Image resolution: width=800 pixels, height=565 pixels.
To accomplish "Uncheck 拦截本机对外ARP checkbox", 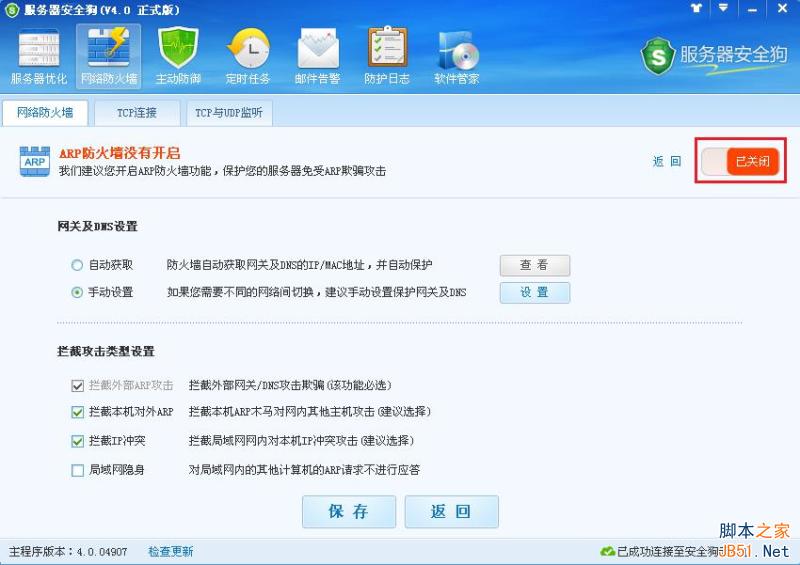I will pyautogui.click(x=78, y=412).
